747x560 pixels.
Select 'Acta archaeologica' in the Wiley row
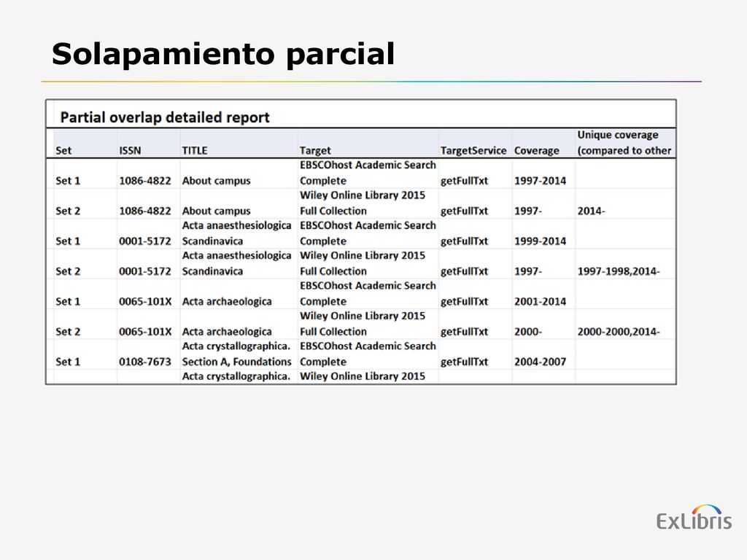coord(227,332)
